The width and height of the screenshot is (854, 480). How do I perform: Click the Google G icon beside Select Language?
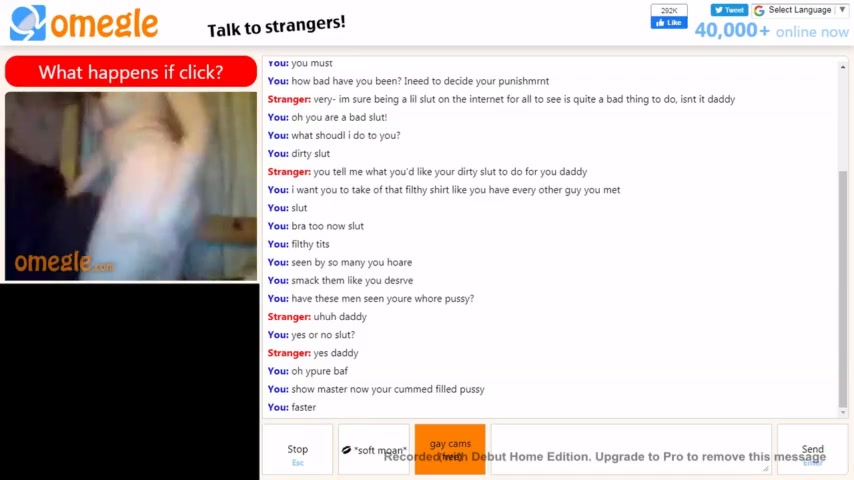(x=759, y=10)
